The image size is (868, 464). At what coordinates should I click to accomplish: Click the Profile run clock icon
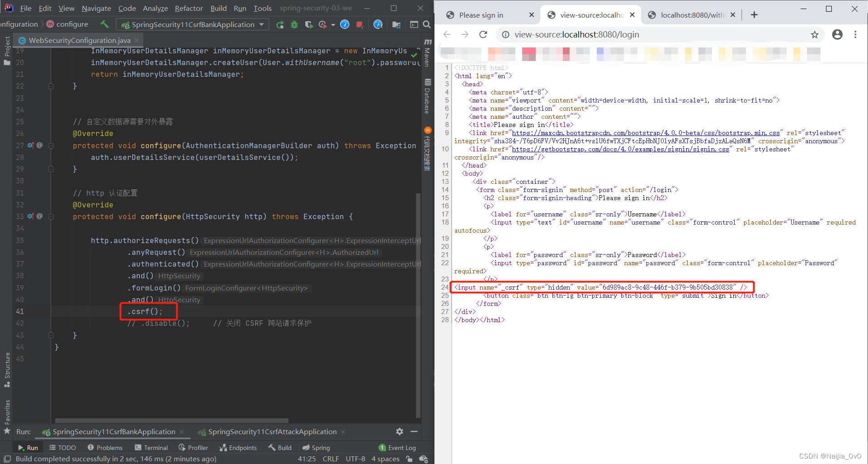[x=323, y=24]
